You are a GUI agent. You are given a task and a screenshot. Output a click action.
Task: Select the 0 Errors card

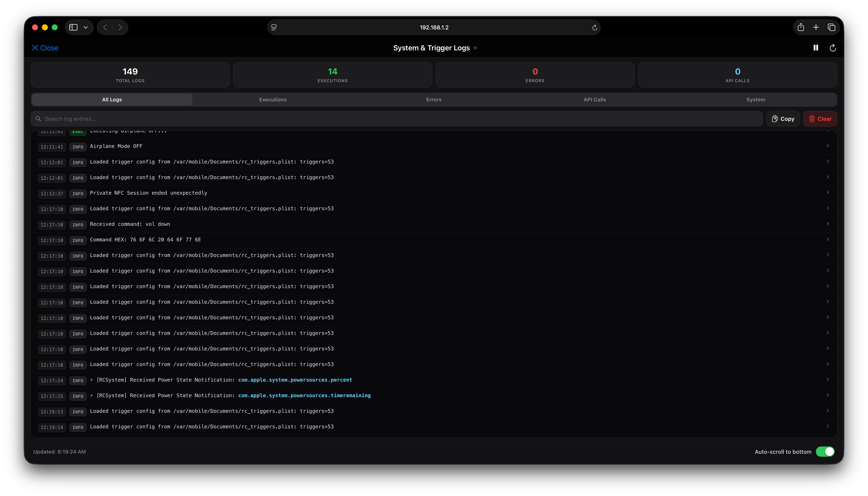click(535, 75)
